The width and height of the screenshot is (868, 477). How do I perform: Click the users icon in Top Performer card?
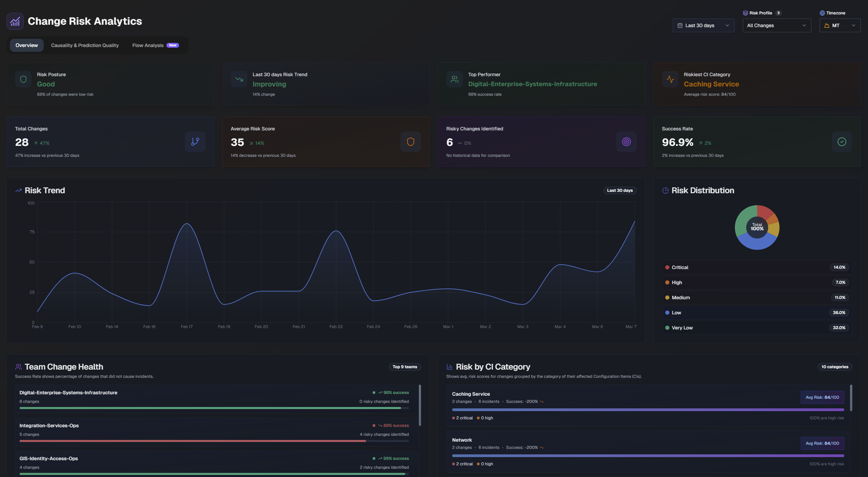pos(455,79)
